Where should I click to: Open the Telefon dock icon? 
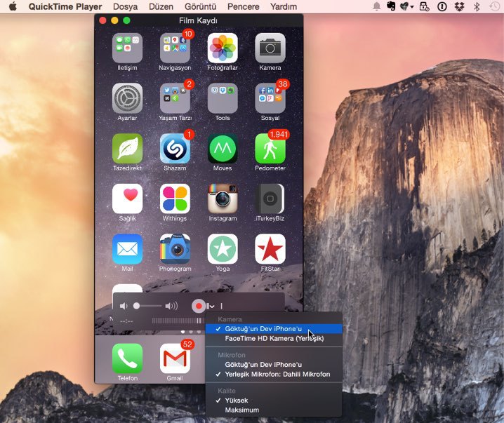click(127, 358)
